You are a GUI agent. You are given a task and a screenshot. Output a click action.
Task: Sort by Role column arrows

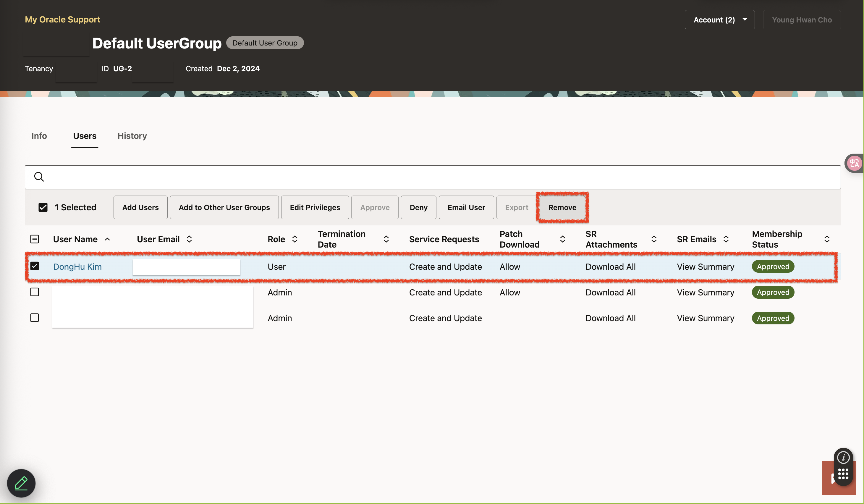coord(295,239)
